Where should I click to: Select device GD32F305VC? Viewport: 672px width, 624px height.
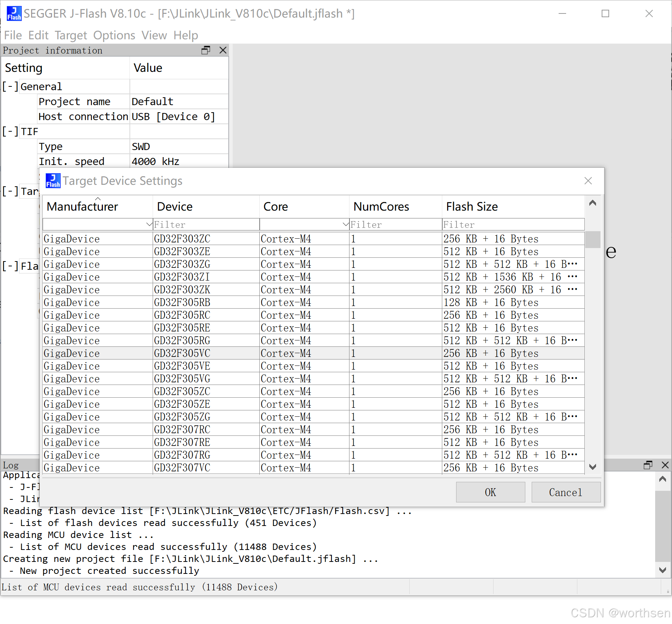314,353
